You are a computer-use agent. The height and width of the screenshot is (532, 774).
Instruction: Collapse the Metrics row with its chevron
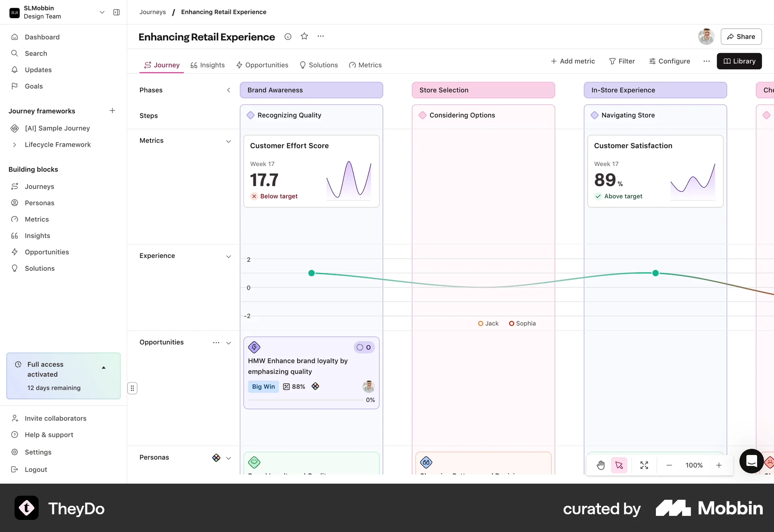(229, 141)
